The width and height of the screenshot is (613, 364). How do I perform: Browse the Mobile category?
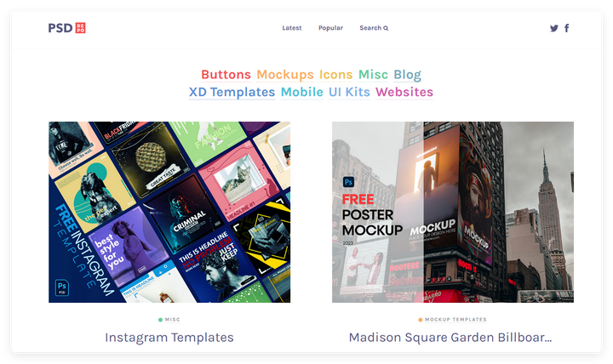click(x=301, y=92)
